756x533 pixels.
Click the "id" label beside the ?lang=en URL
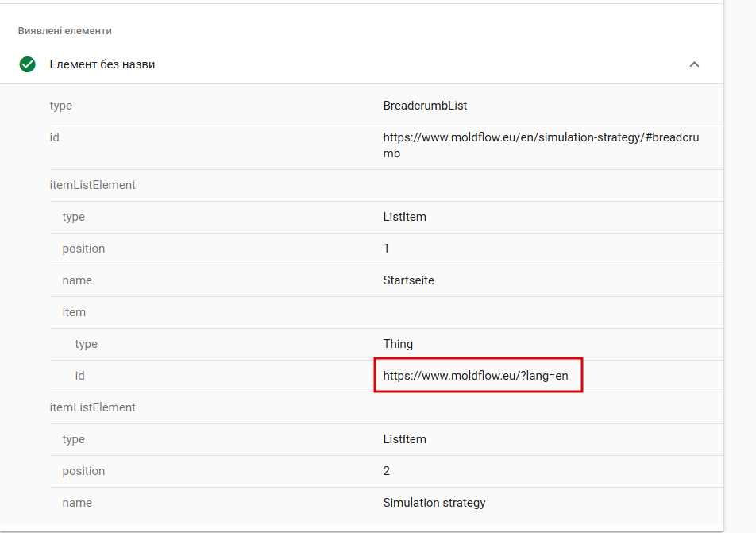pos(80,376)
